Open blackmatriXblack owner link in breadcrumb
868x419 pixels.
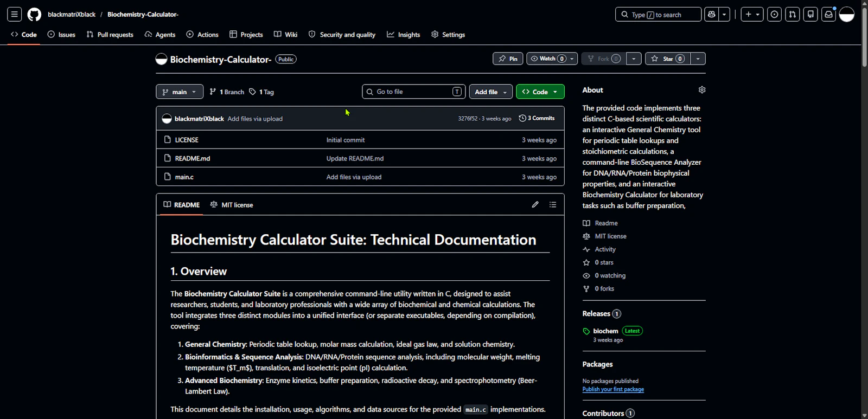coord(72,15)
